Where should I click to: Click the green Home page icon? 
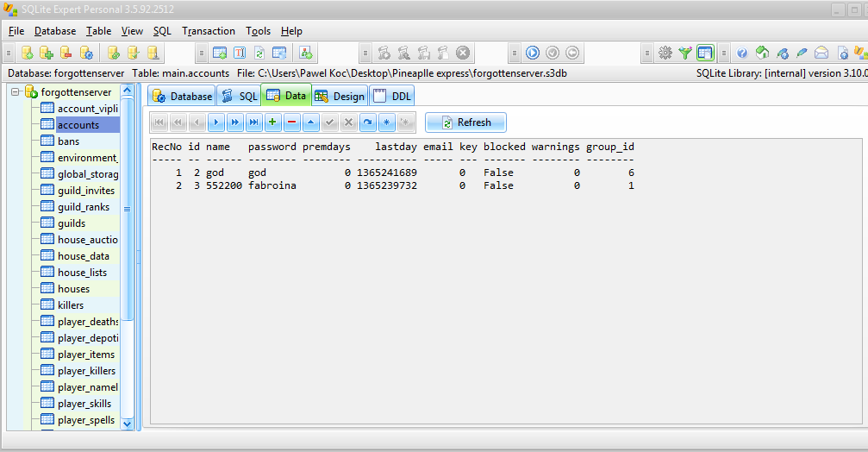pos(762,53)
